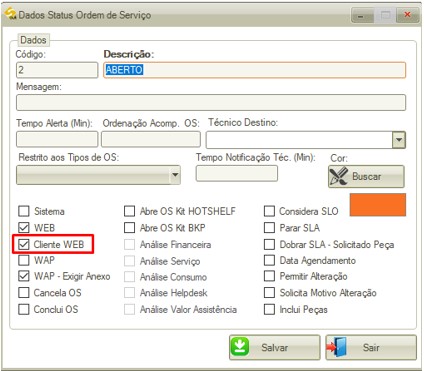Enable Abre OS Kit HOTSHELF

click(129, 211)
